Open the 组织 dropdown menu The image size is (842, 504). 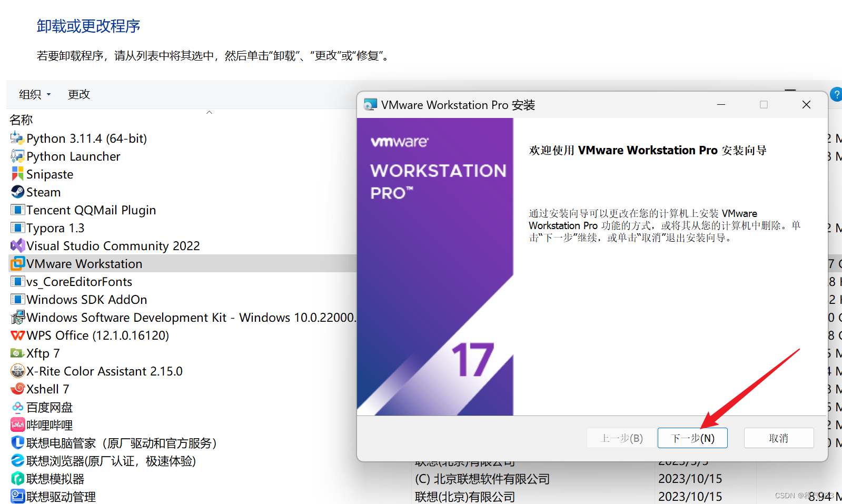tap(35, 94)
